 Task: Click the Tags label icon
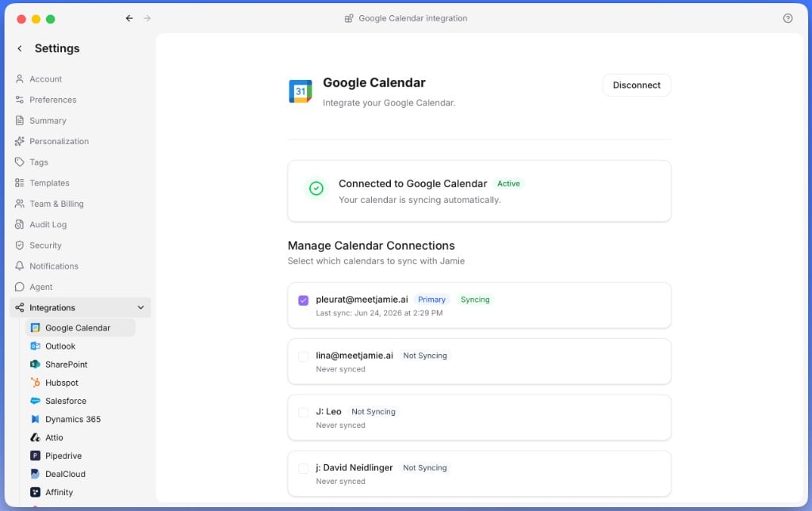(20, 162)
